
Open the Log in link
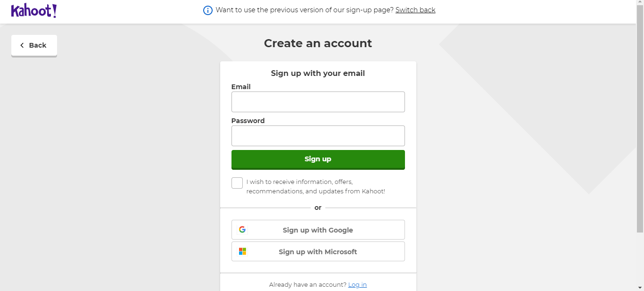(x=357, y=285)
